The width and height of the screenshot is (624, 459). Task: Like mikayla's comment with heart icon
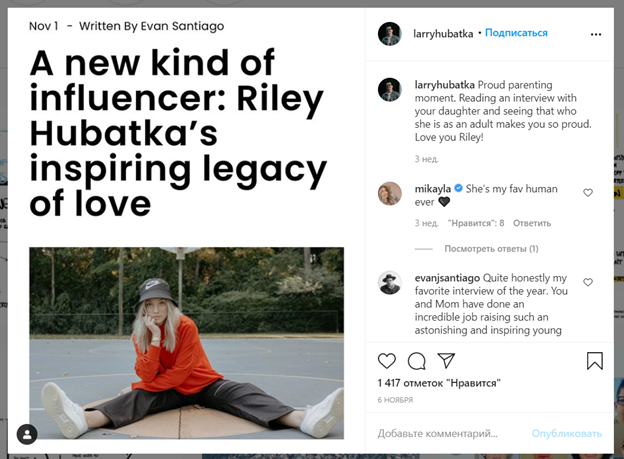(x=588, y=193)
